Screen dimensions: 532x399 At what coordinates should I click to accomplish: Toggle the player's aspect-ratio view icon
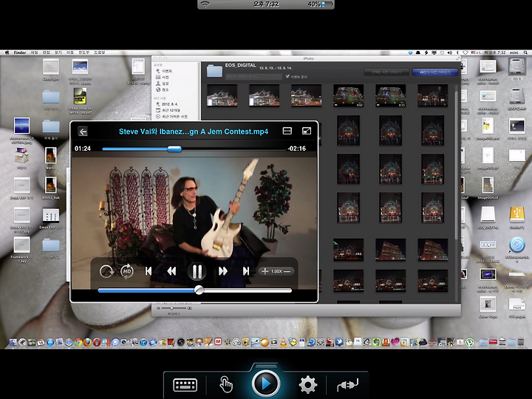[287, 131]
